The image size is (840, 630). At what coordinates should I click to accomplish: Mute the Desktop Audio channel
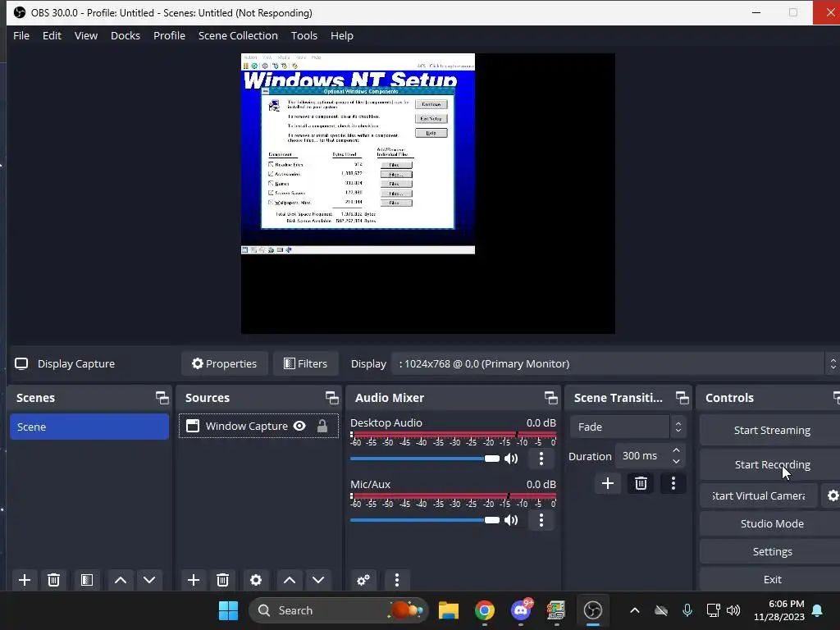pos(511,459)
